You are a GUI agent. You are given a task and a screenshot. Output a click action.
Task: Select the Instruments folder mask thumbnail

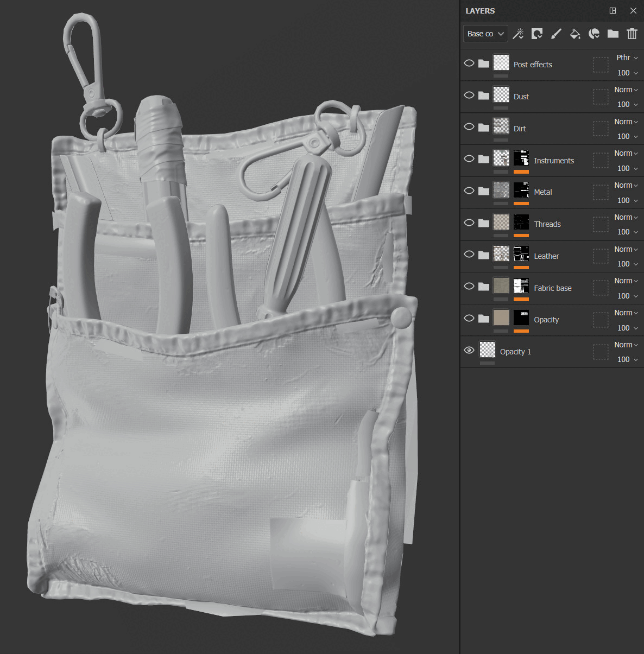(x=521, y=158)
